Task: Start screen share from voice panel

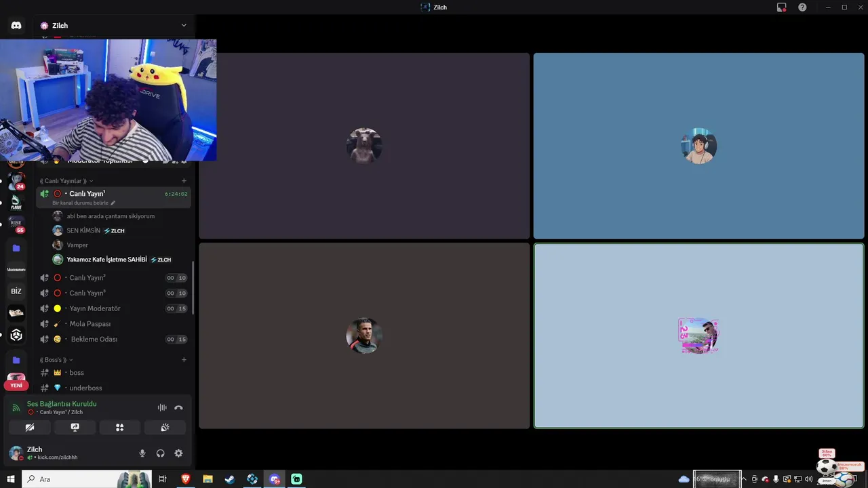Action: [75, 427]
